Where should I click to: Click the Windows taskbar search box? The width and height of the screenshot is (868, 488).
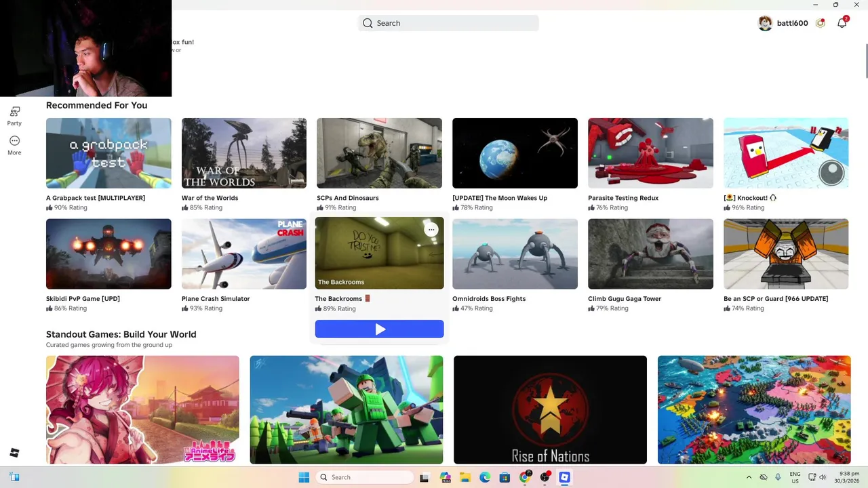pos(366,477)
